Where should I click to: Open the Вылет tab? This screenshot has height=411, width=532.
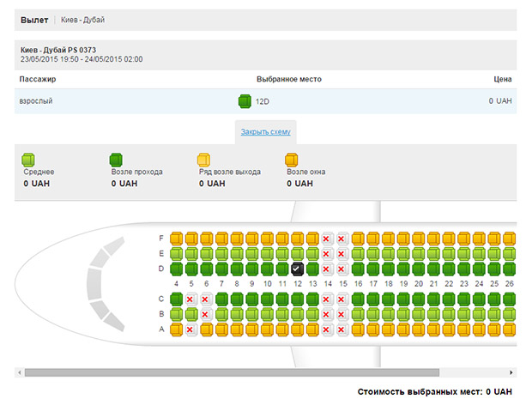[34, 19]
